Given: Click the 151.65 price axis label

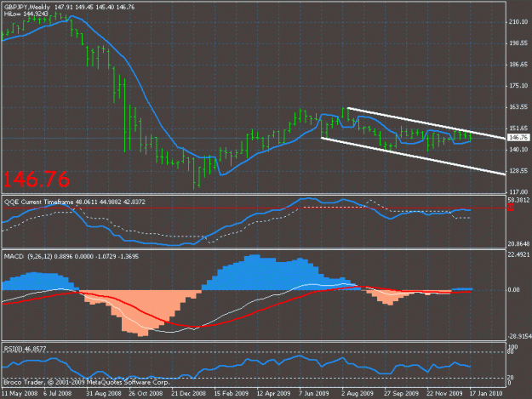Looking at the screenshot, I should click(518, 128).
